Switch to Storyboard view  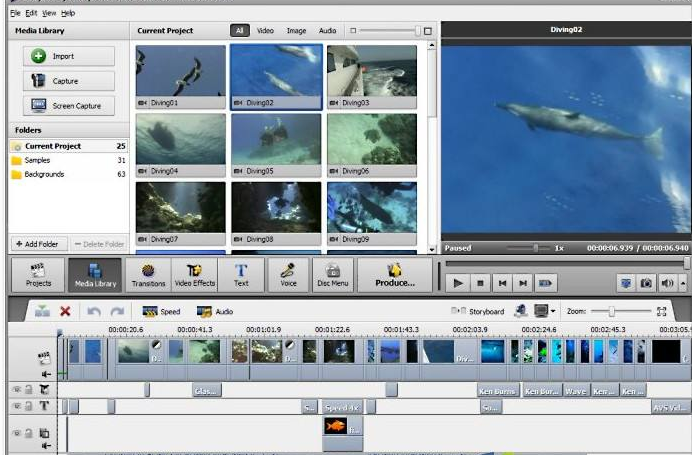click(x=478, y=311)
